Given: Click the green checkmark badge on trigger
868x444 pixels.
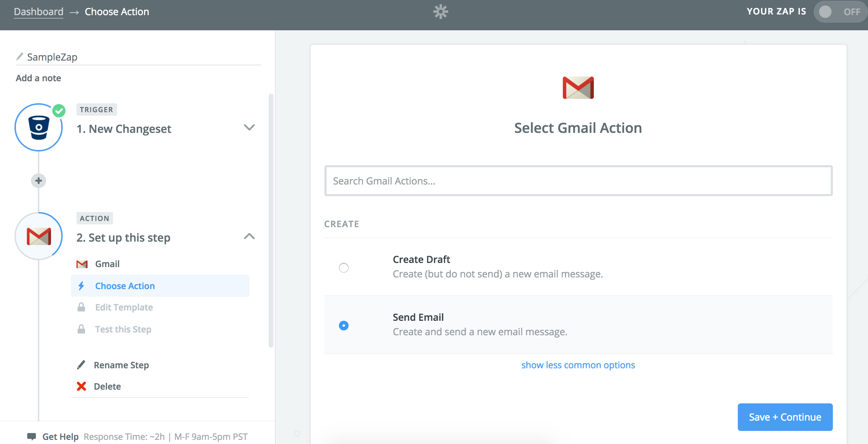Looking at the screenshot, I should tap(59, 111).
